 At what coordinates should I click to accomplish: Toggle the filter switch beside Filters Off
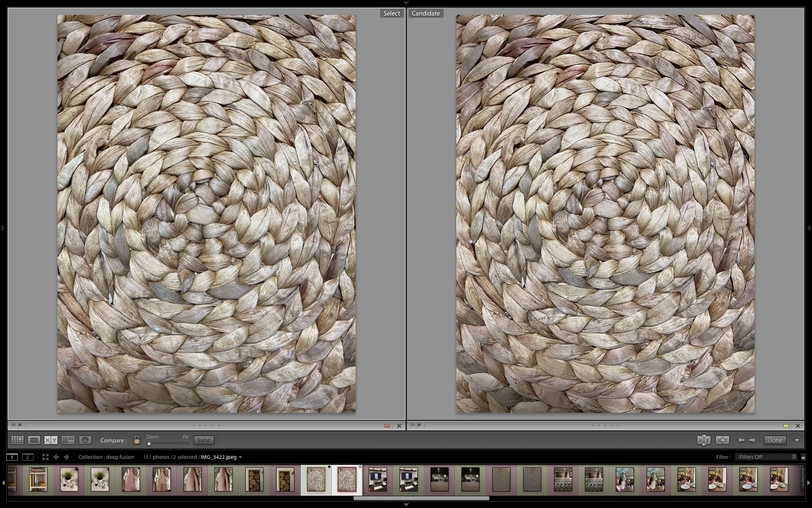(803, 457)
